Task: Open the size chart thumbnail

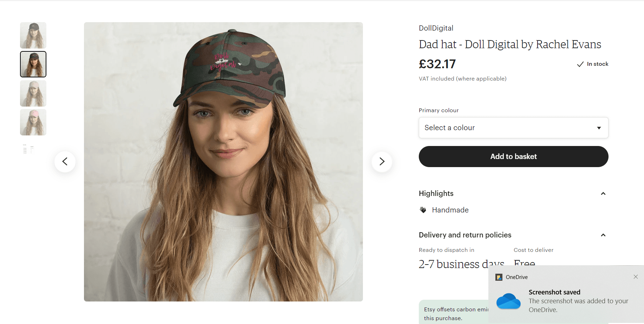Action: pyautogui.click(x=28, y=149)
